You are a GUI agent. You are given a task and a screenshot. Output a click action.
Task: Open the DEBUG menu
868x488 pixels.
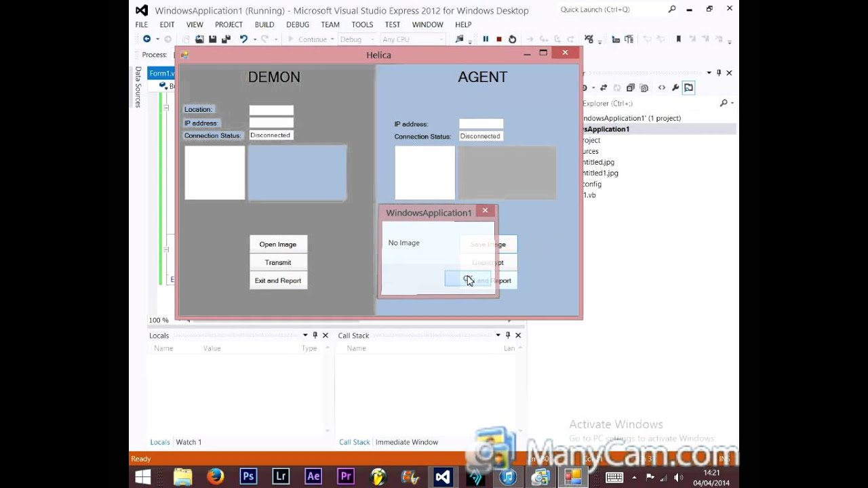click(298, 24)
